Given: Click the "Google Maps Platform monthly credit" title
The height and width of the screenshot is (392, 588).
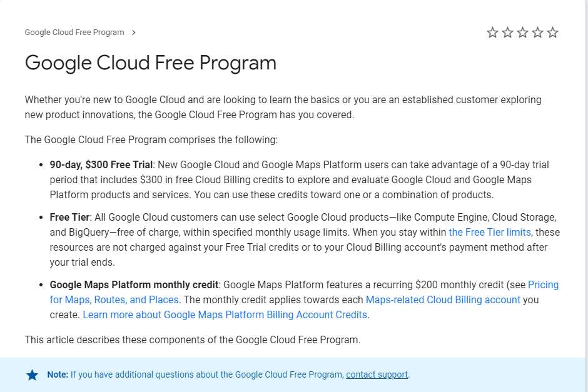Looking at the screenshot, I should pyautogui.click(x=134, y=284).
